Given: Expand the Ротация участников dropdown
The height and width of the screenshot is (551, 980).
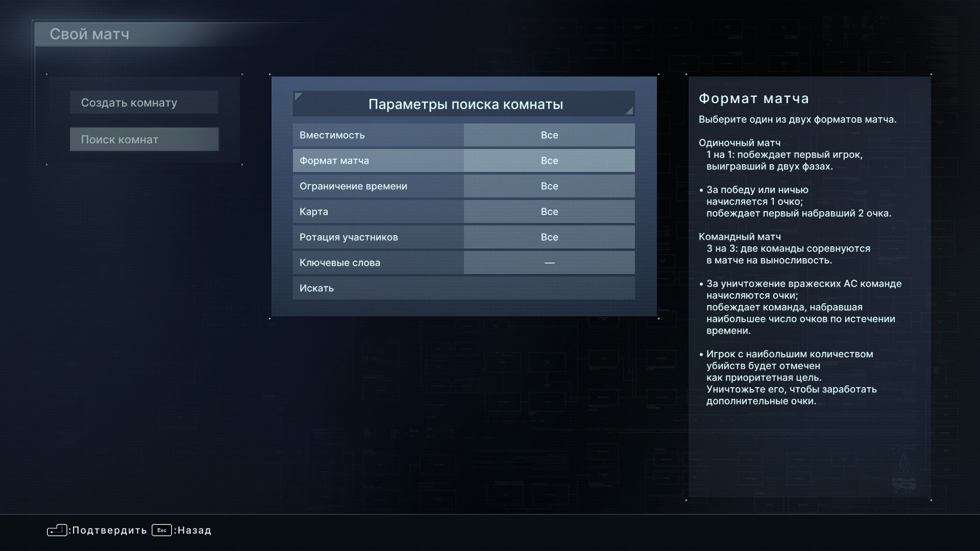Looking at the screenshot, I should pos(549,237).
